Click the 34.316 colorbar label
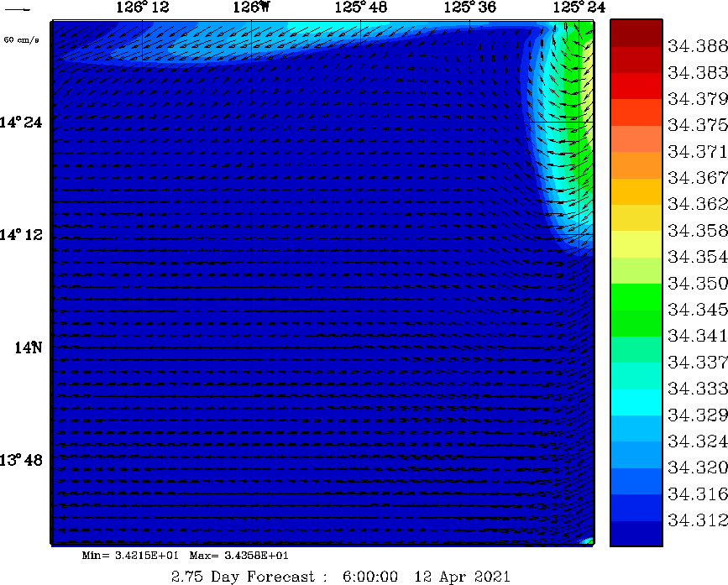The image size is (728, 585). click(x=698, y=494)
